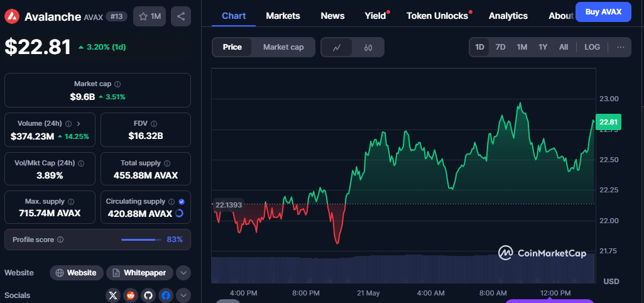Click the verified circulating supply badge

click(182, 201)
